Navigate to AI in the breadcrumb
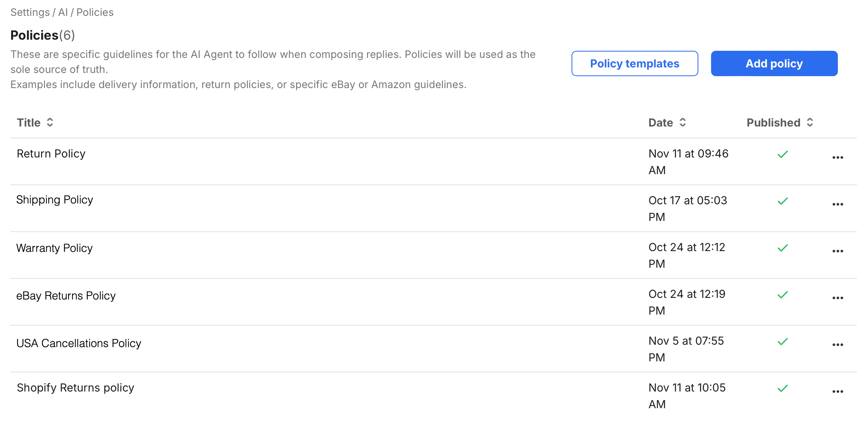 [63, 12]
